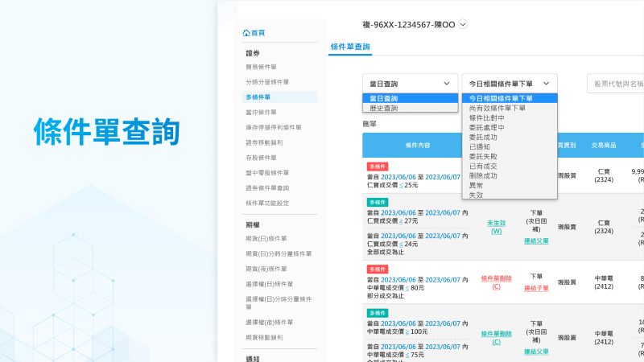Click the red 條件單刪除 (C) link
This screenshot has height=362, width=644.
pyautogui.click(x=496, y=282)
